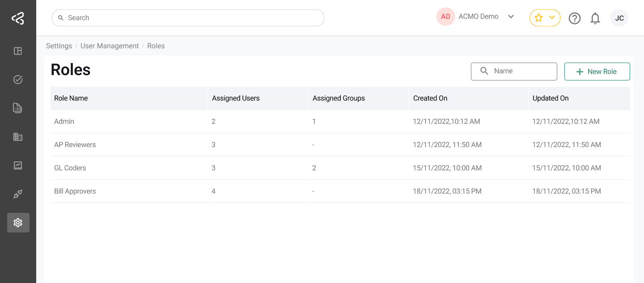
Task: Open the Documents section in the sidebar
Action: (x=18, y=108)
